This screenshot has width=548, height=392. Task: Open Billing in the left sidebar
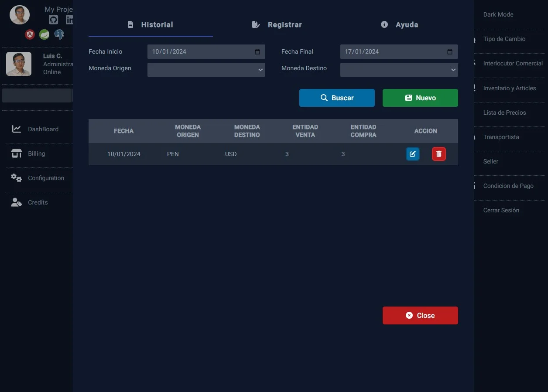37,153
